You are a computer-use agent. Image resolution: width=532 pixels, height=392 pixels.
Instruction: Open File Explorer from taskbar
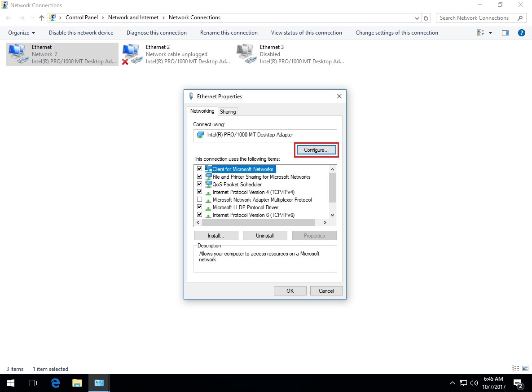(77, 383)
